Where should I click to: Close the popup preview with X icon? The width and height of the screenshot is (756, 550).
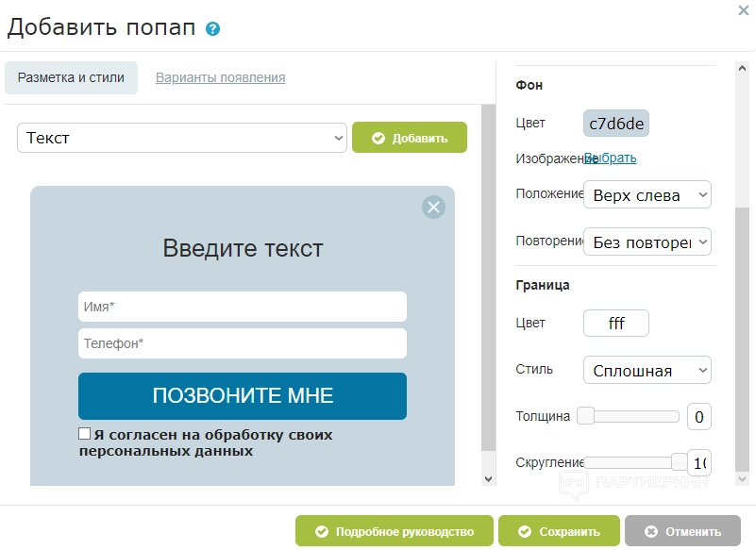point(433,208)
